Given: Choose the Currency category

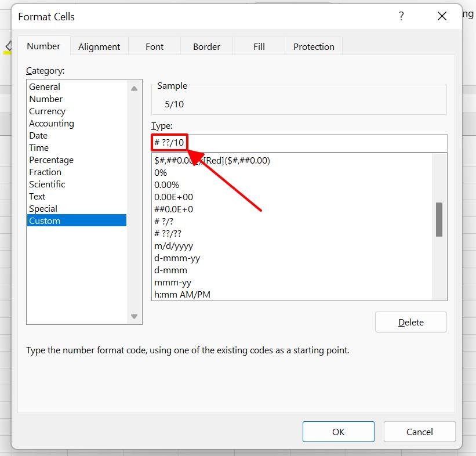Looking at the screenshot, I should pyautogui.click(x=77, y=111).
